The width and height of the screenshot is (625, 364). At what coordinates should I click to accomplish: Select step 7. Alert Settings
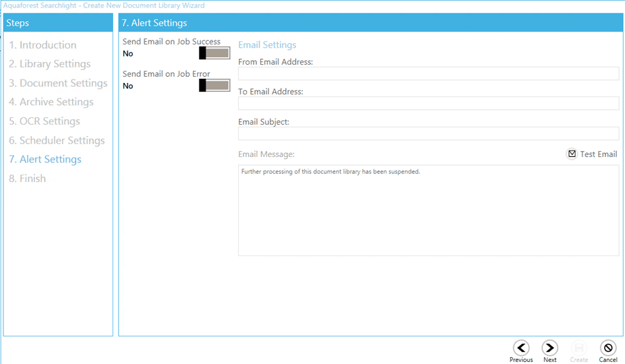45,160
